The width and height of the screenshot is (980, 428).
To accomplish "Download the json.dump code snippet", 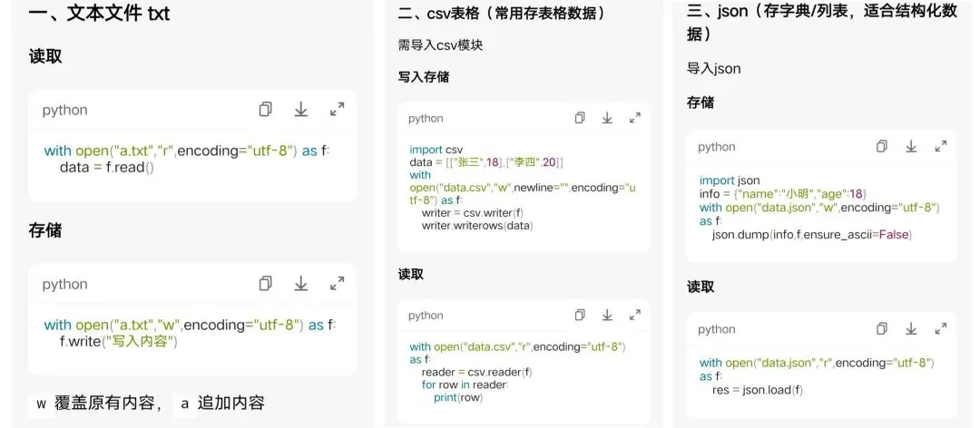I will coord(911,147).
